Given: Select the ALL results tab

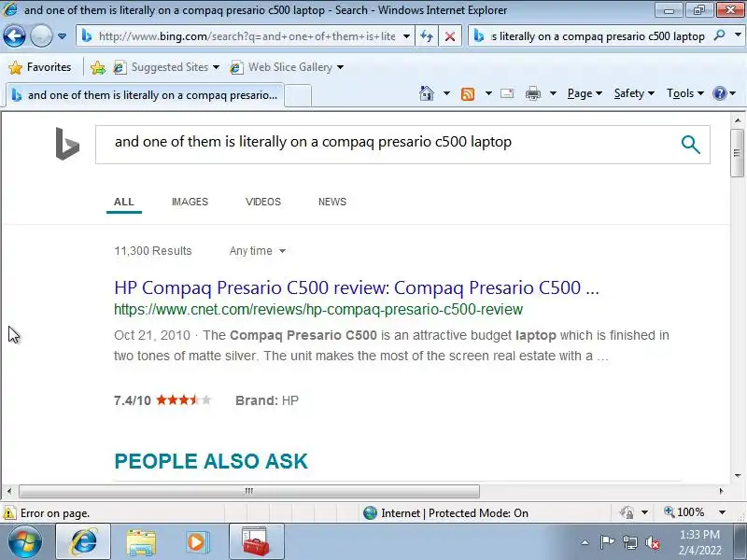Looking at the screenshot, I should pyautogui.click(x=124, y=202).
